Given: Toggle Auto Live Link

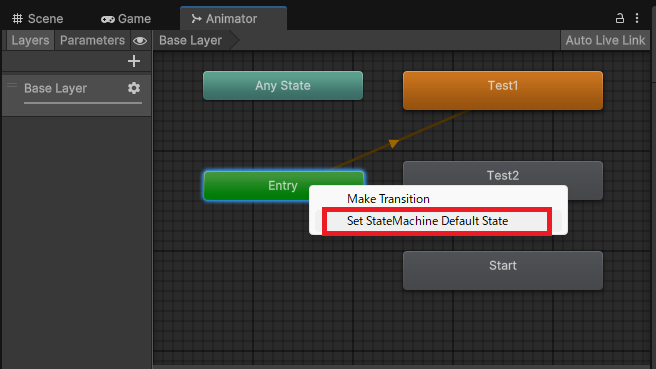Looking at the screenshot, I should (605, 40).
